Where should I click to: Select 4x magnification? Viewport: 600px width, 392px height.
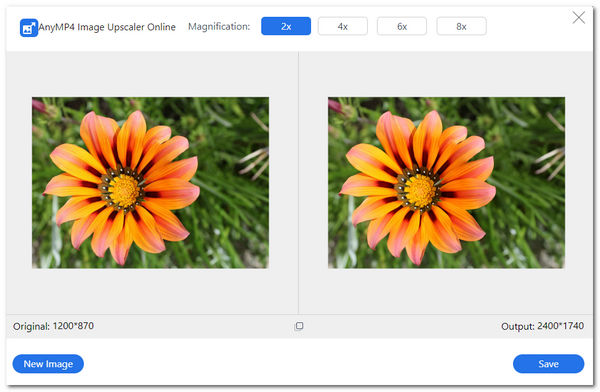point(342,26)
